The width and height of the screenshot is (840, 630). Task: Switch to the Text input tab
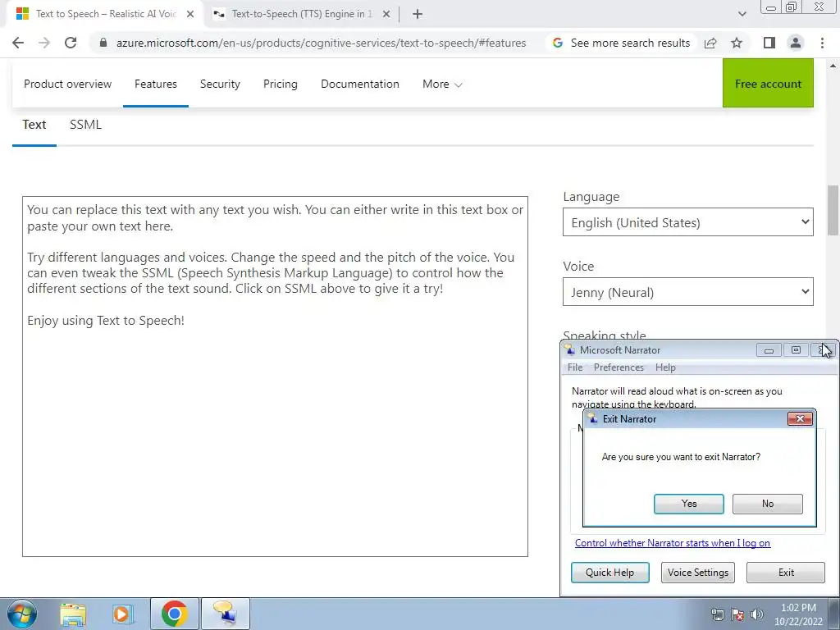tap(34, 125)
